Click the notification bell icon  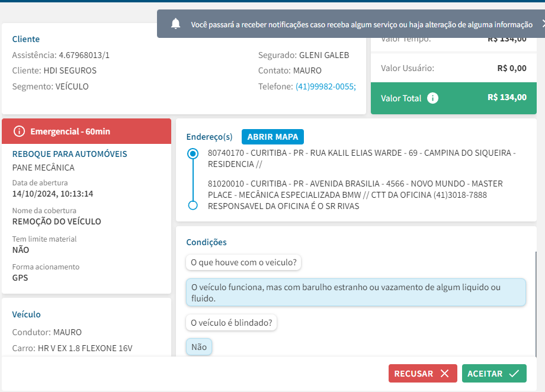click(x=175, y=24)
